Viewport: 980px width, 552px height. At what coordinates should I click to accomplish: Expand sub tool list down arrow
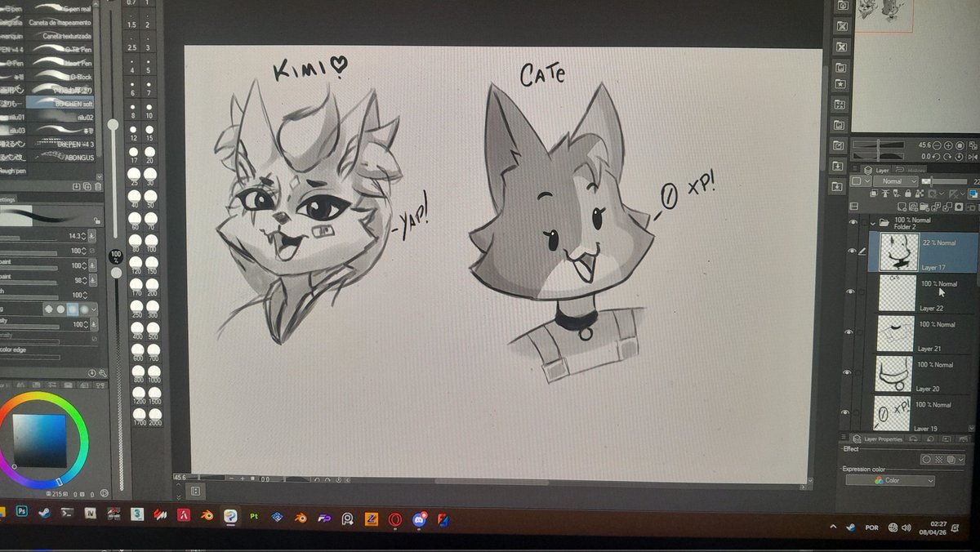(x=100, y=176)
